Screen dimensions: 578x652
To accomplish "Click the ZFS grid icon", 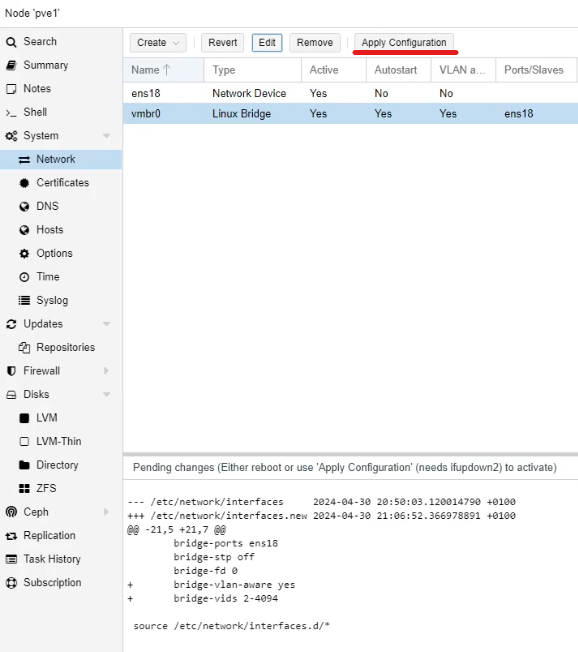I will click(x=25, y=489).
